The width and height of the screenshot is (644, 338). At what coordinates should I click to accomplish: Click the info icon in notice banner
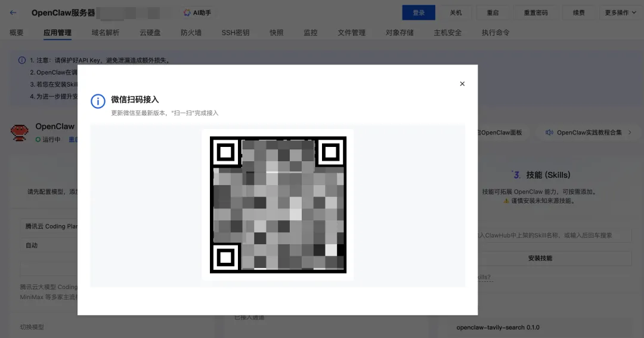(x=22, y=60)
